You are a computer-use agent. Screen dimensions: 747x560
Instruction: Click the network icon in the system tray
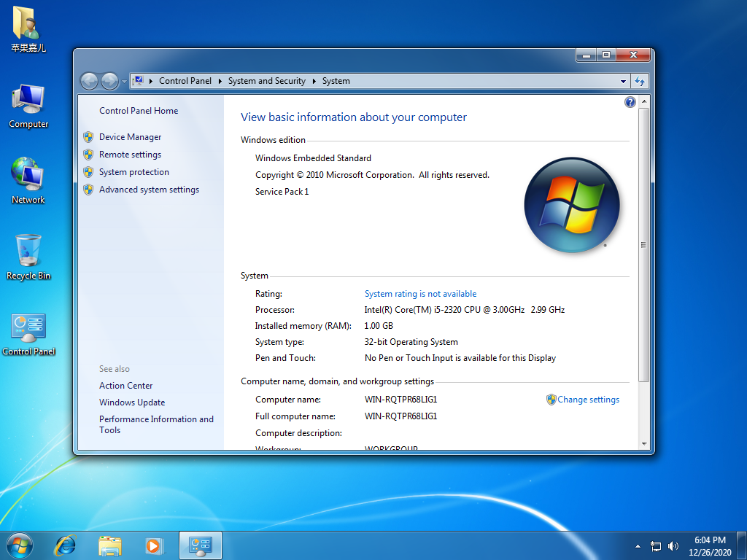click(655, 545)
